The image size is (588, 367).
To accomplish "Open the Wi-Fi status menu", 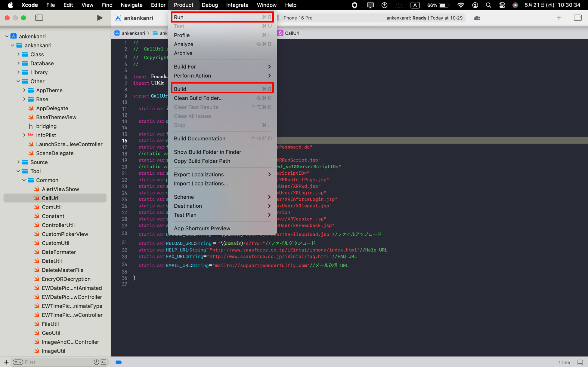I will coord(461,5).
